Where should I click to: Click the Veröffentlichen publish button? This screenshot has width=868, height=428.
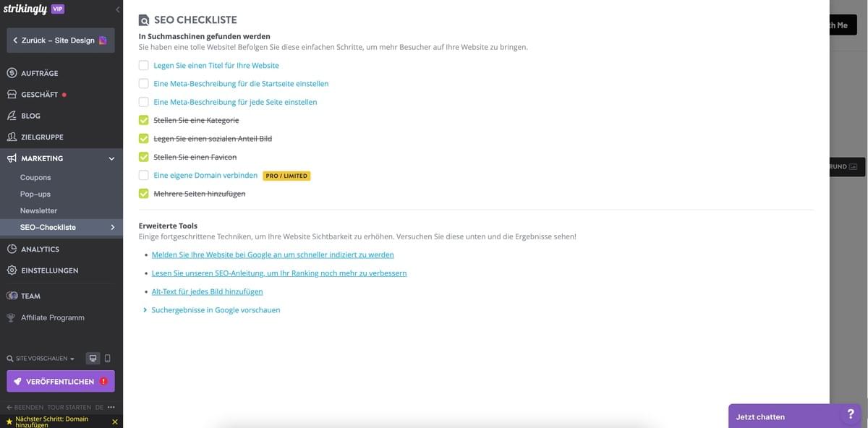click(x=61, y=381)
